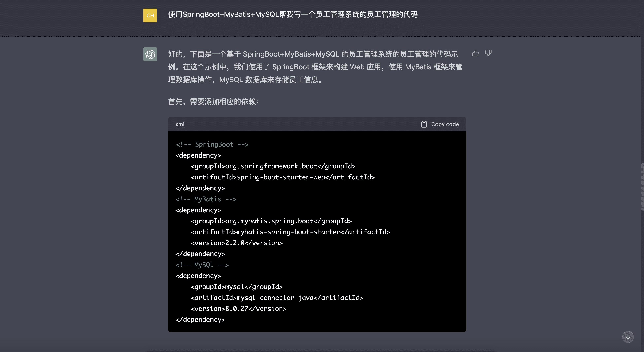The image size is (644, 352).
Task: Click the version 8.0.27 code line
Action: [x=238, y=309]
